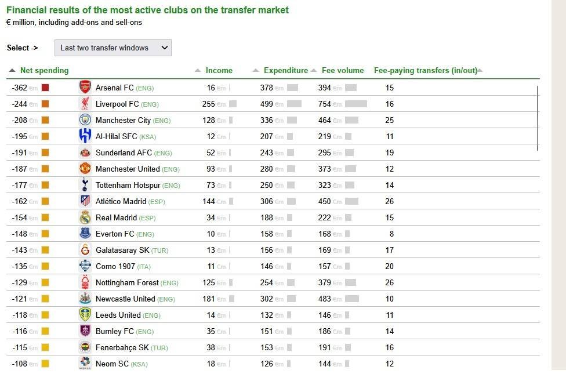
Task: Click the Newcastle United club crest
Action: (x=85, y=299)
